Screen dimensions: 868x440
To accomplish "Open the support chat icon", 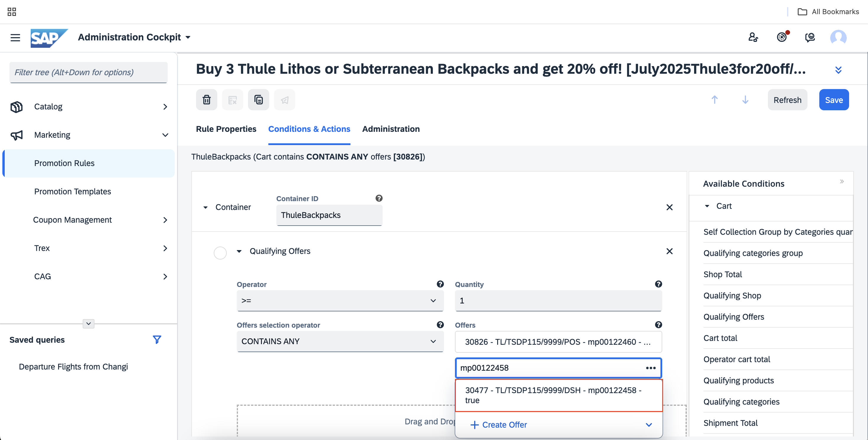I will (810, 37).
